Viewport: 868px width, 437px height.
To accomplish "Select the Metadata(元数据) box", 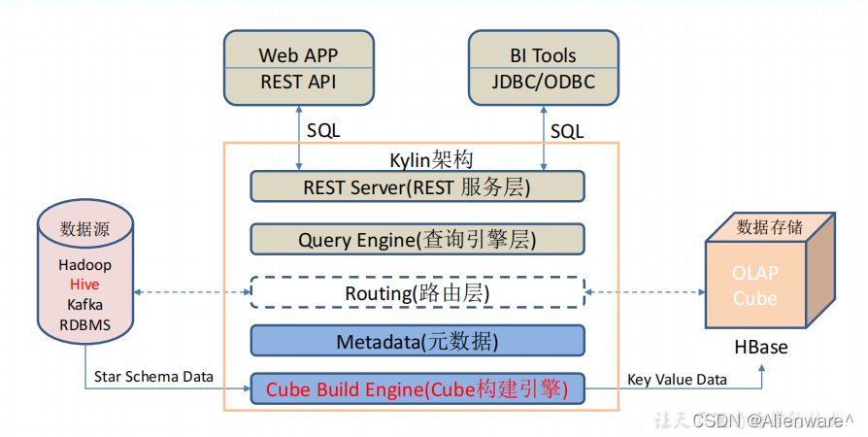I will [x=417, y=341].
